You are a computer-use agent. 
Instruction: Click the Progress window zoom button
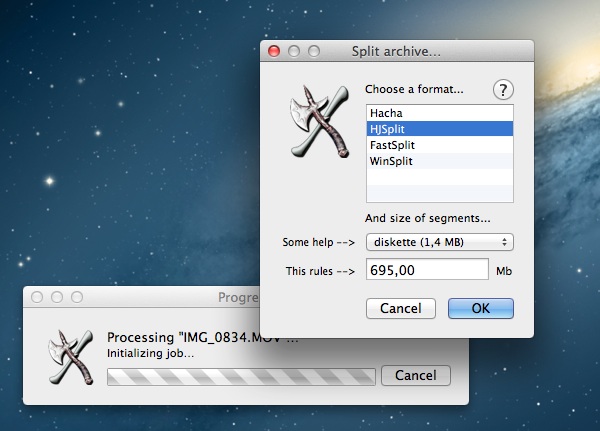tap(76, 297)
